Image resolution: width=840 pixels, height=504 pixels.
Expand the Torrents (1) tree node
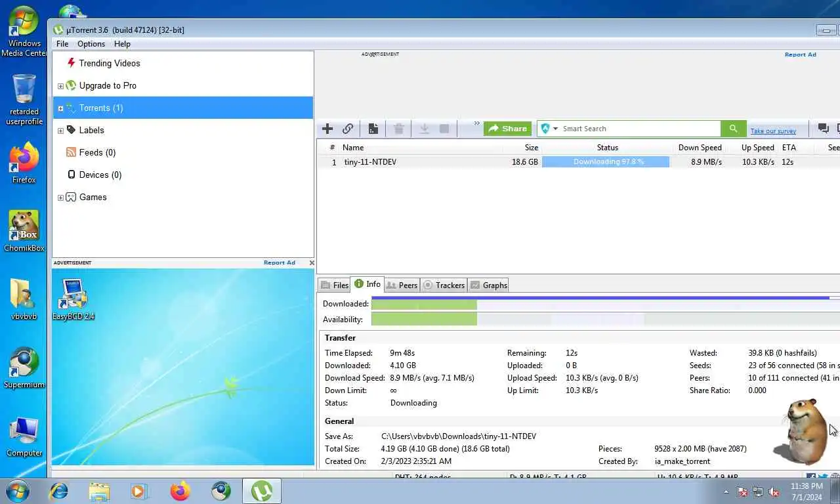click(60, 108)
